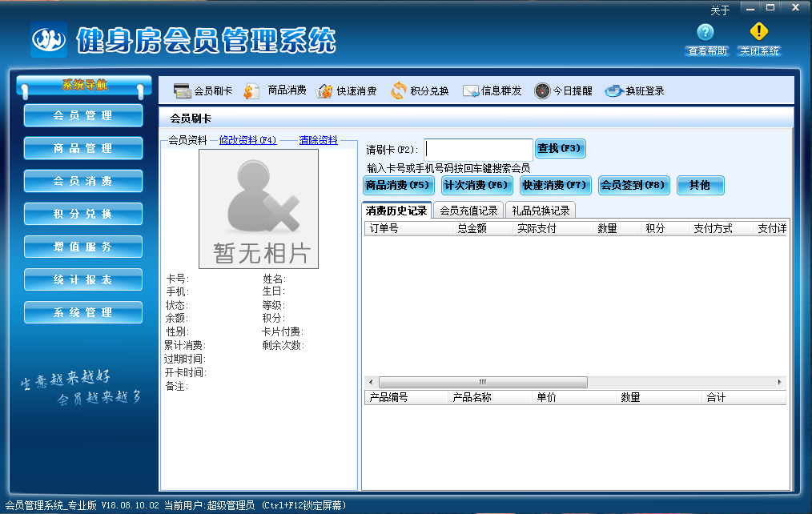
Task: Open the 统计报表 statistics reports sidebar section
Action: (82, 279)
